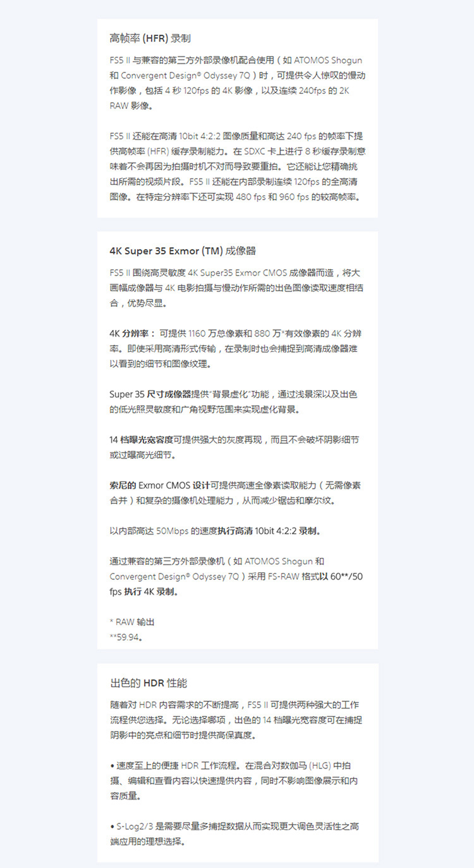Click the 14 档曝光宽容度 bold text
Screen dimensions: 474x868
click(x=141, y=440)
